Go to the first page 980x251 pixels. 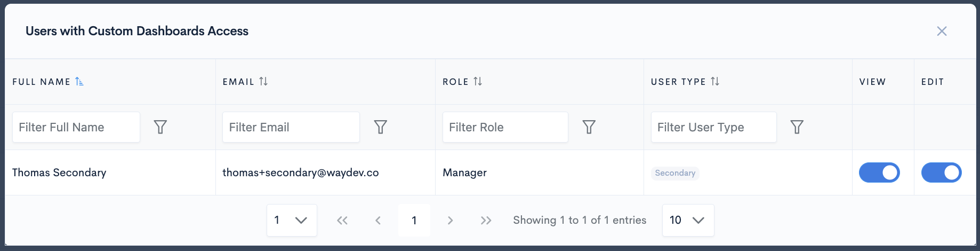pyautogui.click(x=342, y=220)
